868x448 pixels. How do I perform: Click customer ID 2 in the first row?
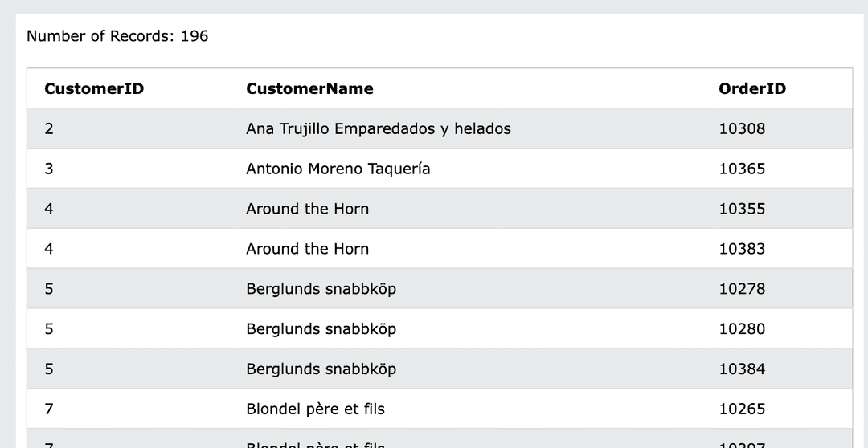(49, 128)
